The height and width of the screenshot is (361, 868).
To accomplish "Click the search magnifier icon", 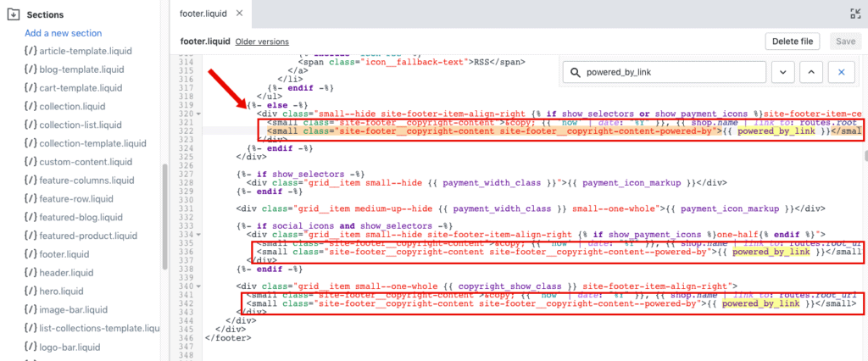I will [x=576, y=73].
